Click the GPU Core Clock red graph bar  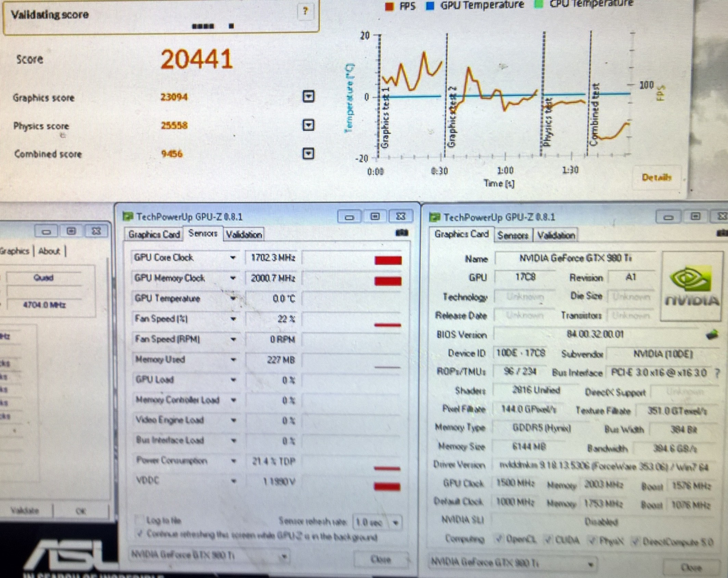tap(388, 260)
